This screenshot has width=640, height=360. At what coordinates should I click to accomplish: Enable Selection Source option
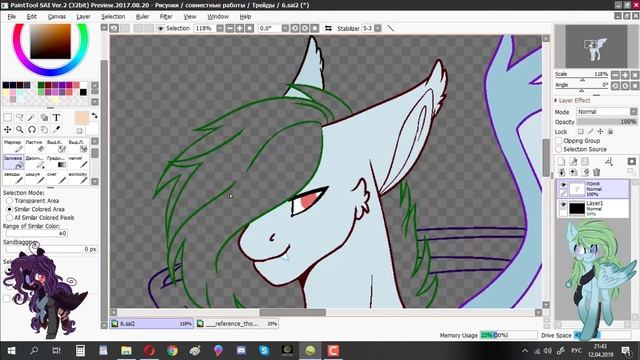559,149
